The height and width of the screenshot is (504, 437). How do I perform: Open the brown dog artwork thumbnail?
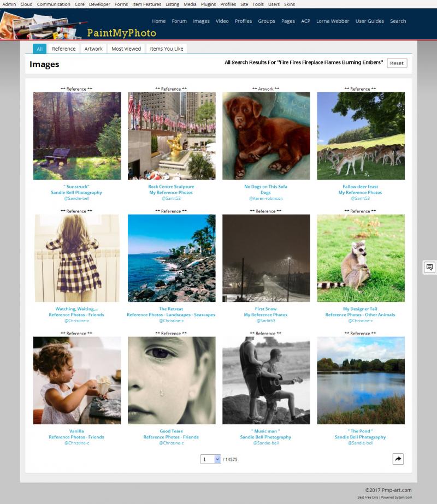[x=266, y=135]
